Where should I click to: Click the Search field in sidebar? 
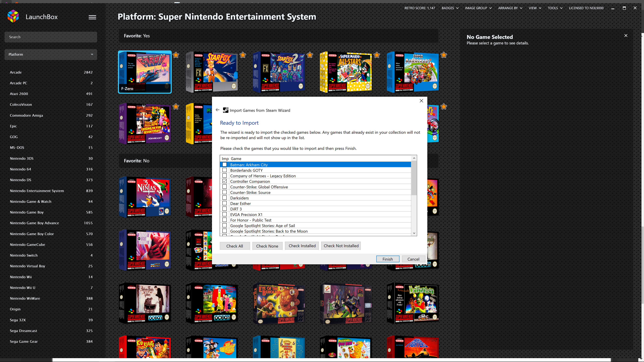(51, 37)
